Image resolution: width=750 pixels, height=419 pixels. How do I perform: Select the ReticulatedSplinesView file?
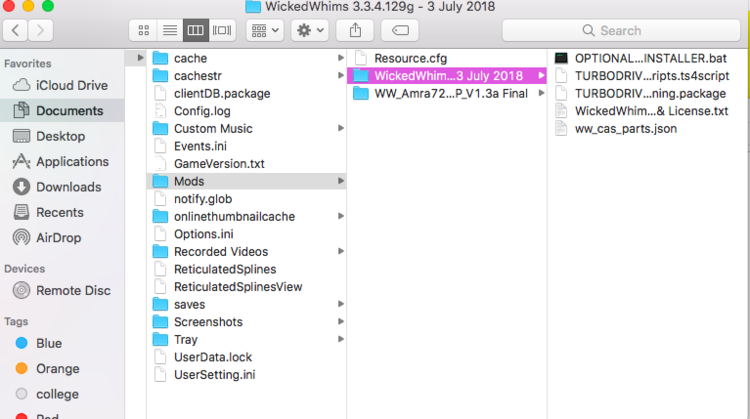pos(247,287)
